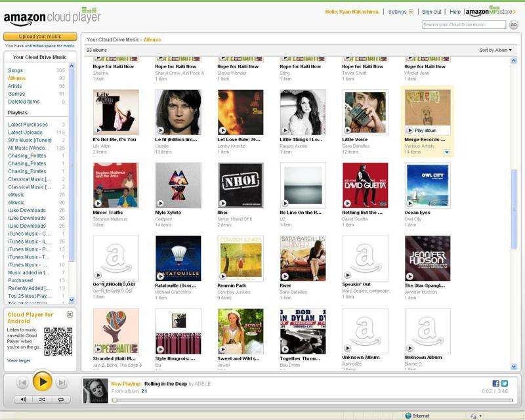
Task: Focus the Search your Cloud Drive music field
Action: click(x=464, y=24)
